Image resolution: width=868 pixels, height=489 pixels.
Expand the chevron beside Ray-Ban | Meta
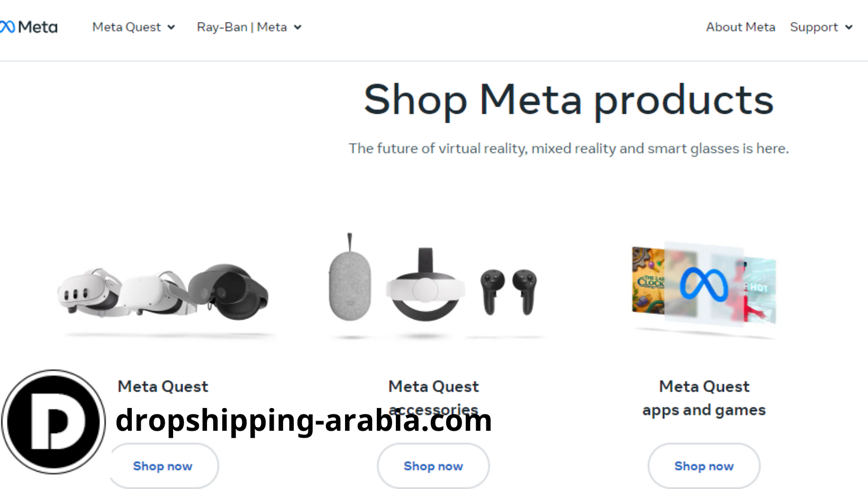tap(297, 28)
